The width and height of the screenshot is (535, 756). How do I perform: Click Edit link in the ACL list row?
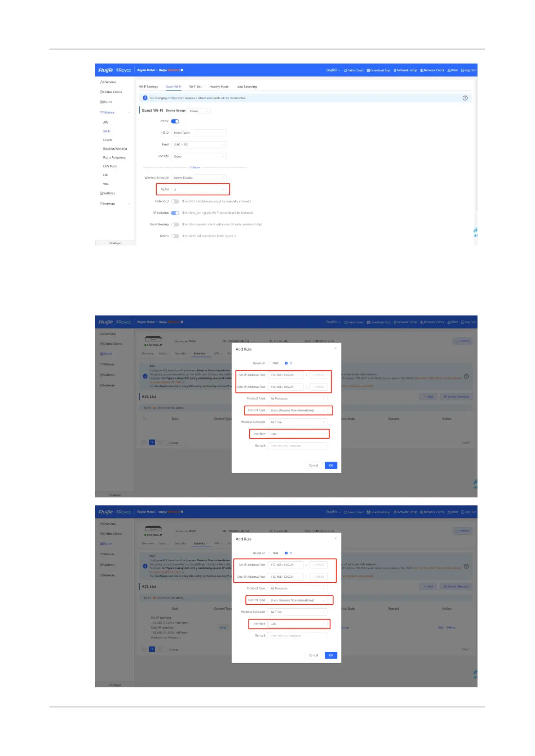[441, 628]
